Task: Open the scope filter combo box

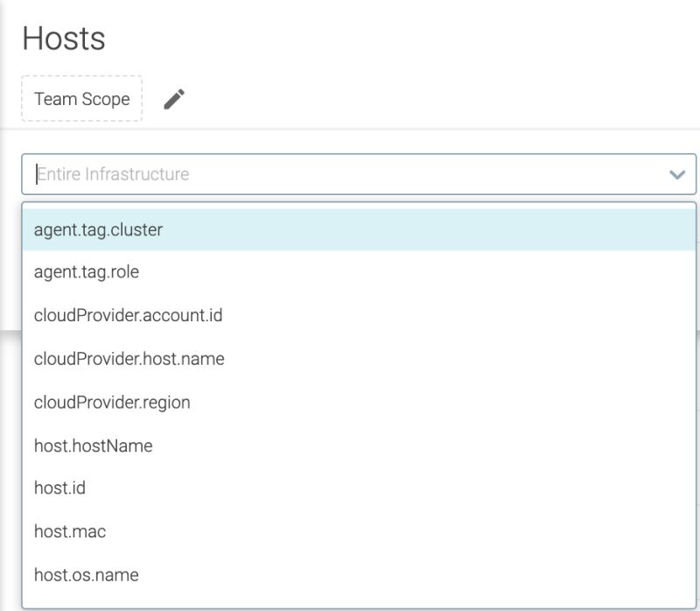Action: (350, 173)
